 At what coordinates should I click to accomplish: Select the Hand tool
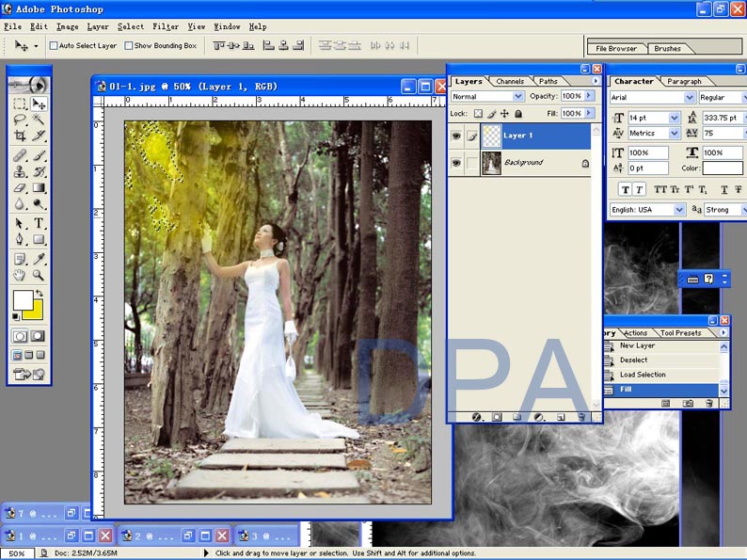20,275
